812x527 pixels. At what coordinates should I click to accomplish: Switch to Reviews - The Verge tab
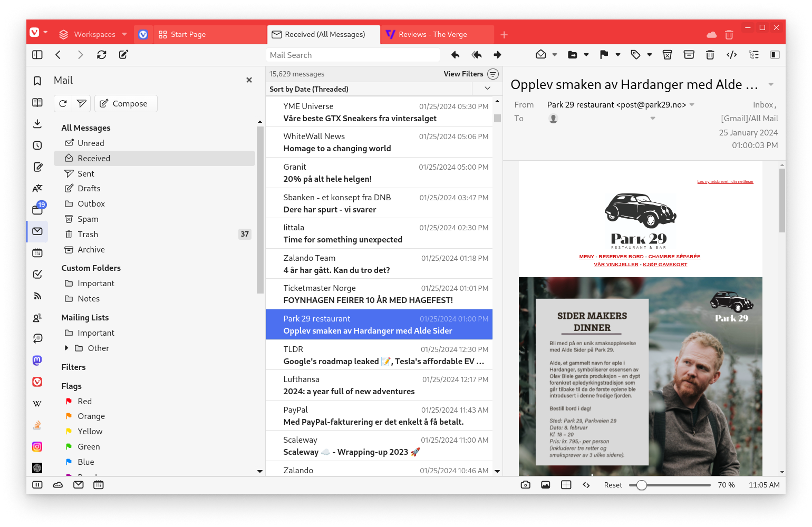[x=432, y=34]
